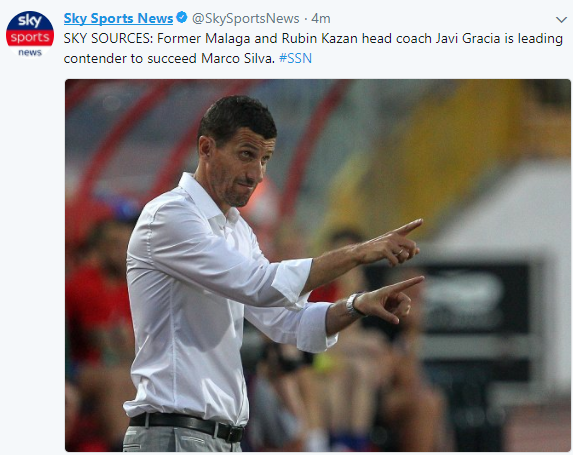Follow the #SSN hashtag
The width and height of the screenshot is (573, 455).
tap(295, 58)
